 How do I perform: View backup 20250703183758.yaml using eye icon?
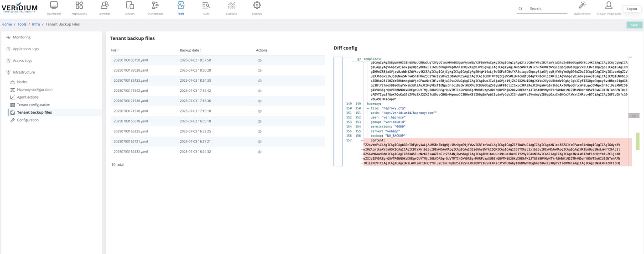260,60
